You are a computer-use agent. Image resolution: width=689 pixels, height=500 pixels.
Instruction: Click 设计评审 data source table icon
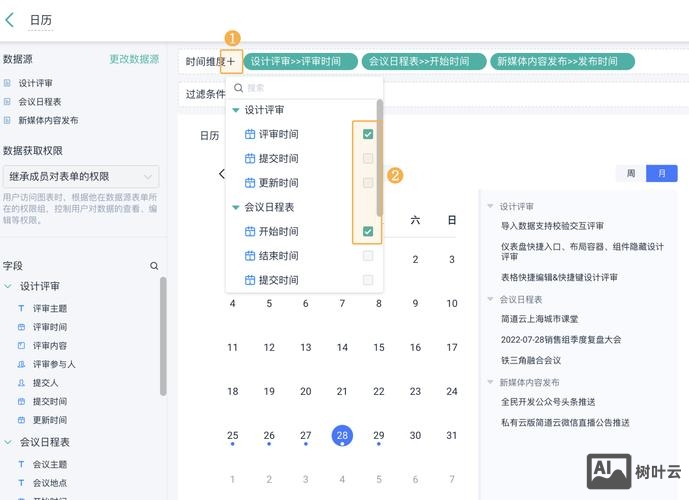(x=7, y=83)
